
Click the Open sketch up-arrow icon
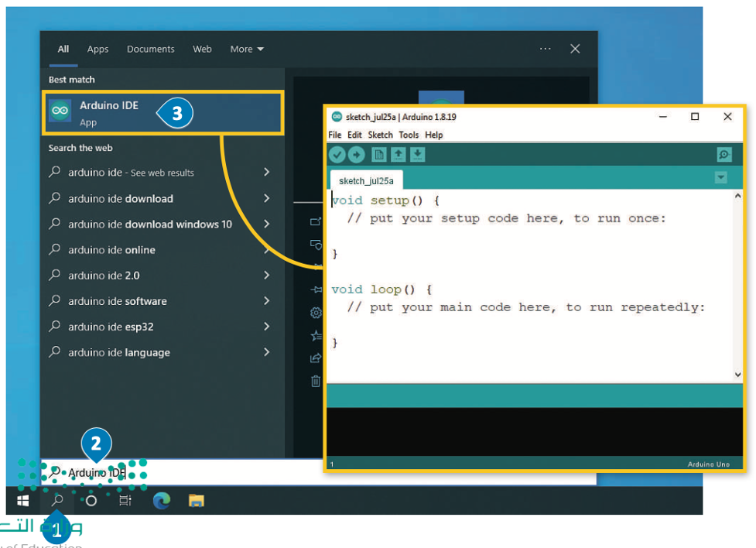click(399, 155)
